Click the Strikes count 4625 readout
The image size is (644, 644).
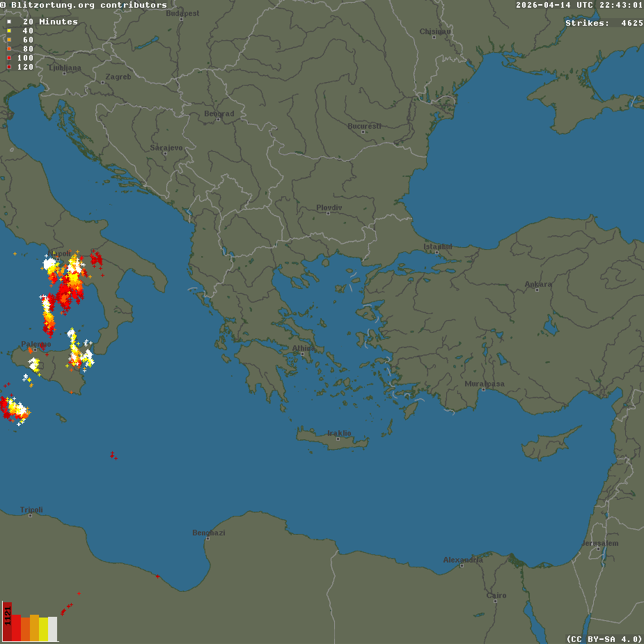pos(604,23)
